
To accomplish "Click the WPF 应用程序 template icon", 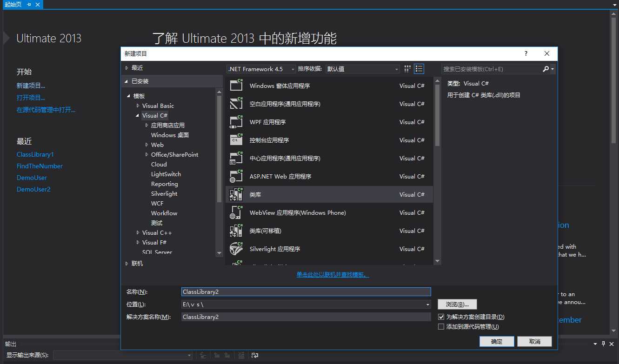I will click(x=236, y=122).
